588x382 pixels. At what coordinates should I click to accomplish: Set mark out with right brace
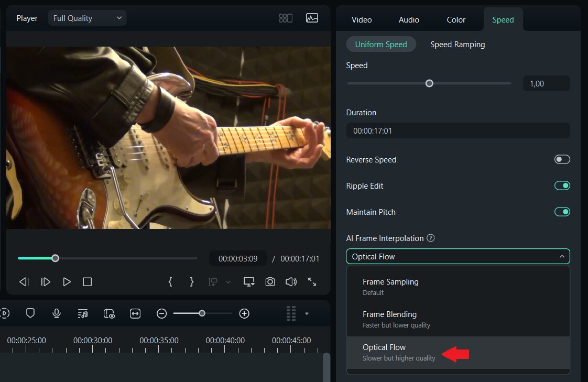point(192,281)
